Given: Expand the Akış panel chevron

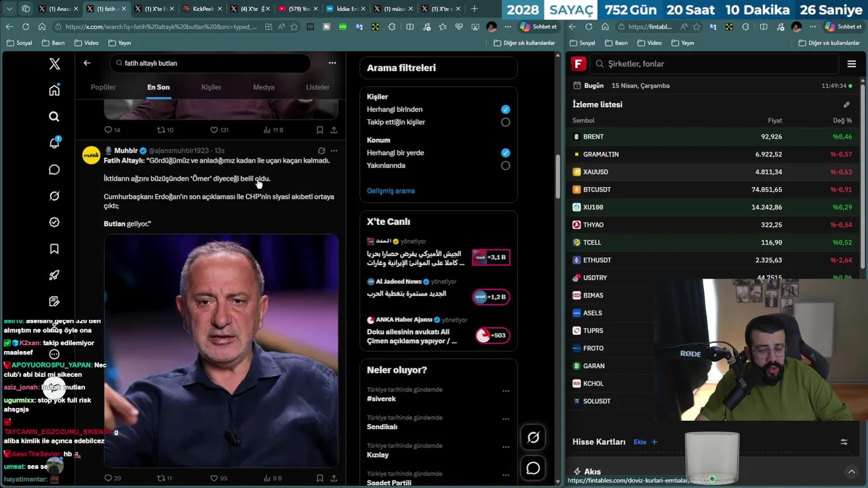Looking at the screenshot, I should [x=852, y=472].
